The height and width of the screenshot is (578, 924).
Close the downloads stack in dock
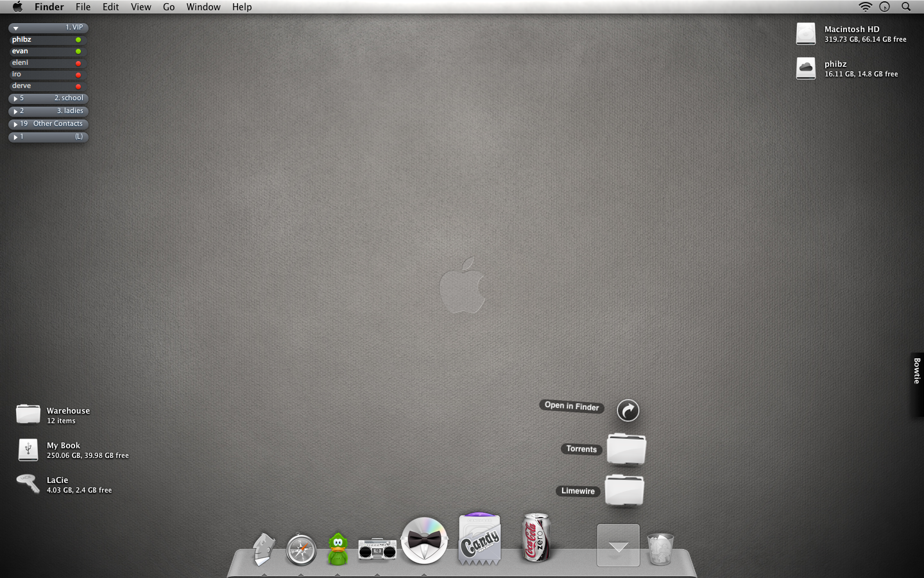click(619, 546)
